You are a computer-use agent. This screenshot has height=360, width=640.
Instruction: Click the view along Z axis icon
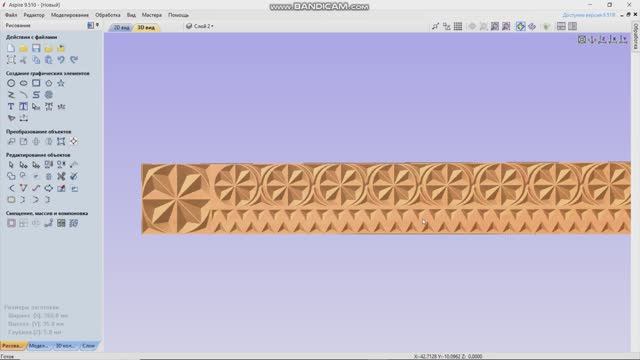tap(603, 40)
